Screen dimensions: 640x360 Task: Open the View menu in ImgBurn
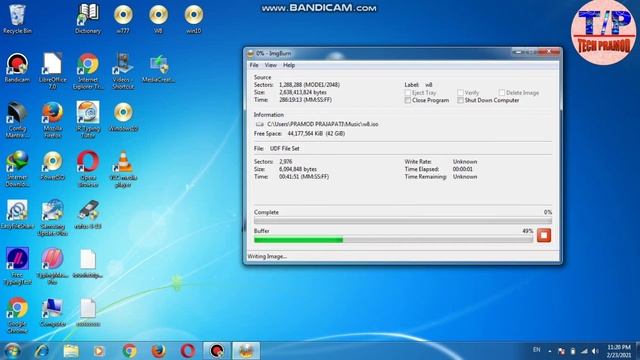click(x=271, y=65)
